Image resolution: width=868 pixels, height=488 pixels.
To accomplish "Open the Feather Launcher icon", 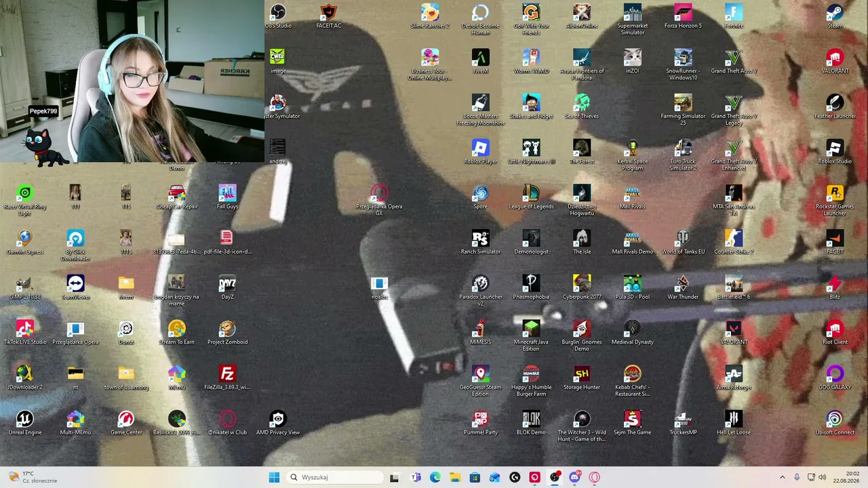I will point(835,107).
